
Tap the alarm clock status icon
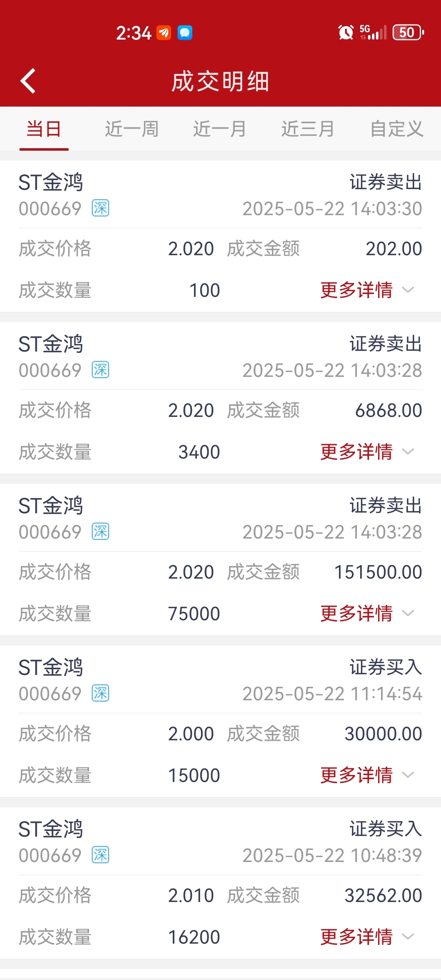pos(346,32)
